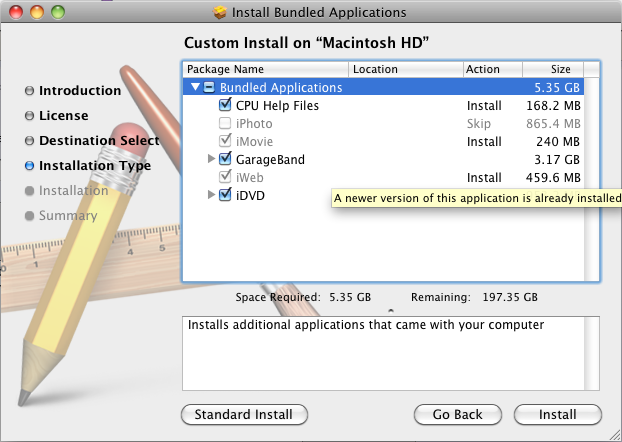
Task: Select the iMovie row label
Action: pyautogui.click(x=254, y=142)
